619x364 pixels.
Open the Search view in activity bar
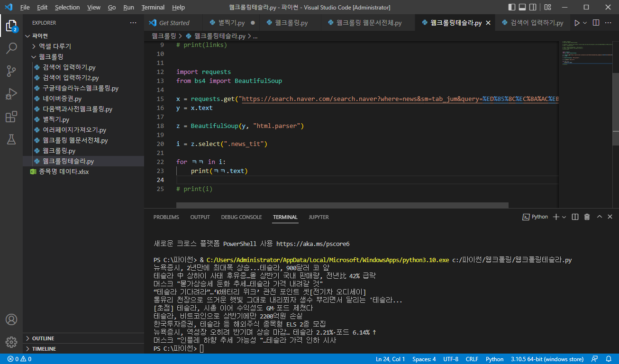tap(11, 48)
